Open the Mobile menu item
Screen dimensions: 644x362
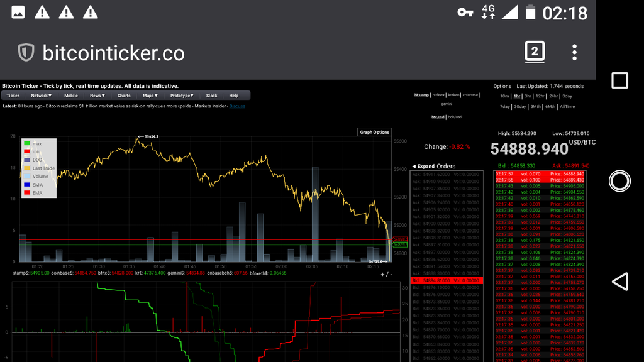coord(70,96)
